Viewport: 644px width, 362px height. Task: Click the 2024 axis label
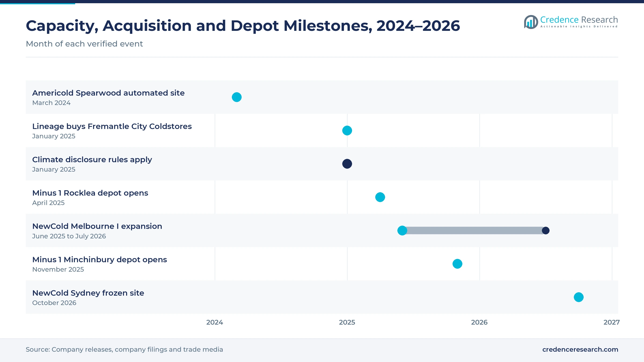tap(215, 322)
